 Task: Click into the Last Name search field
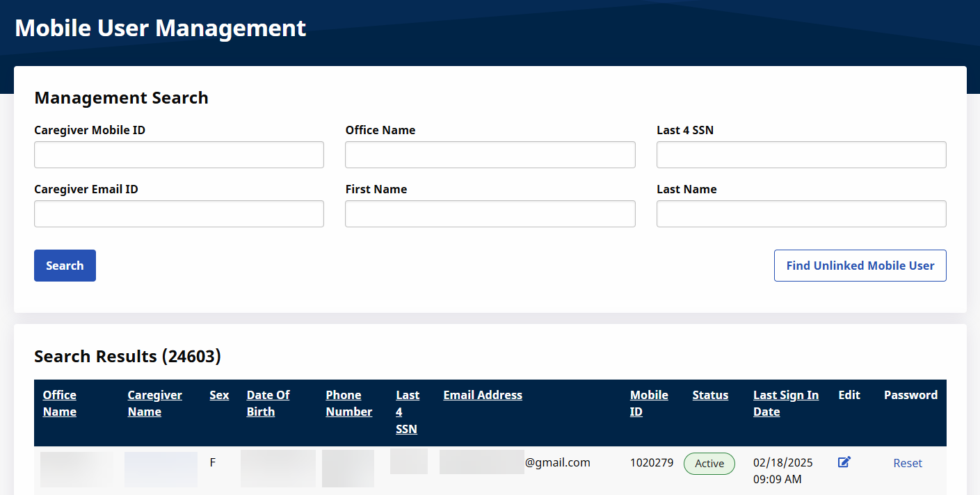click(x=801, y=214)
